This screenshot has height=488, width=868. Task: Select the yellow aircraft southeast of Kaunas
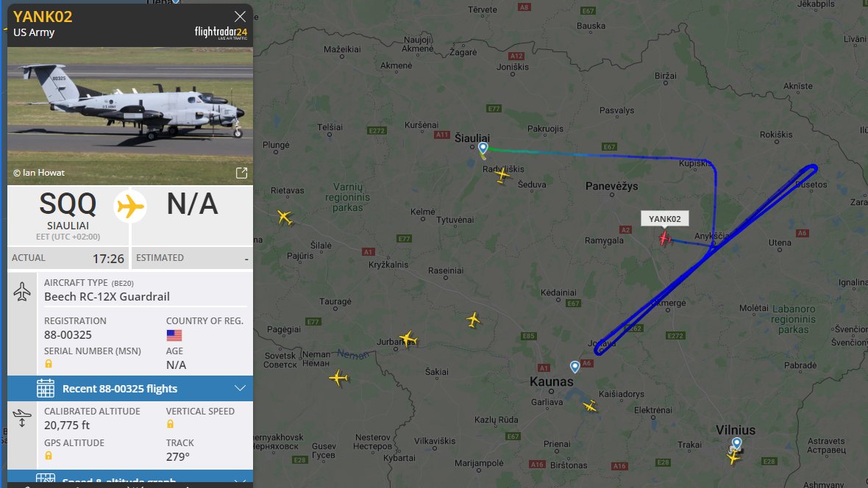(590, 406)
